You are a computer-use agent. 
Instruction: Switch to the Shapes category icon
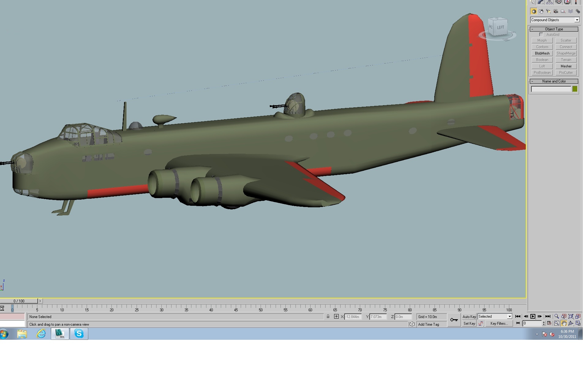[x=541, y=11]
